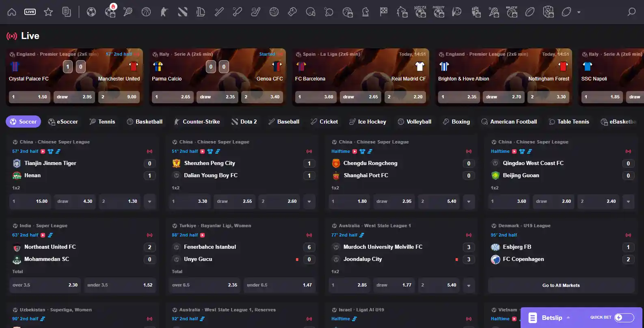Bet on Real Madrid win at 2.20
644x328 pixels.
coord(405,97)
